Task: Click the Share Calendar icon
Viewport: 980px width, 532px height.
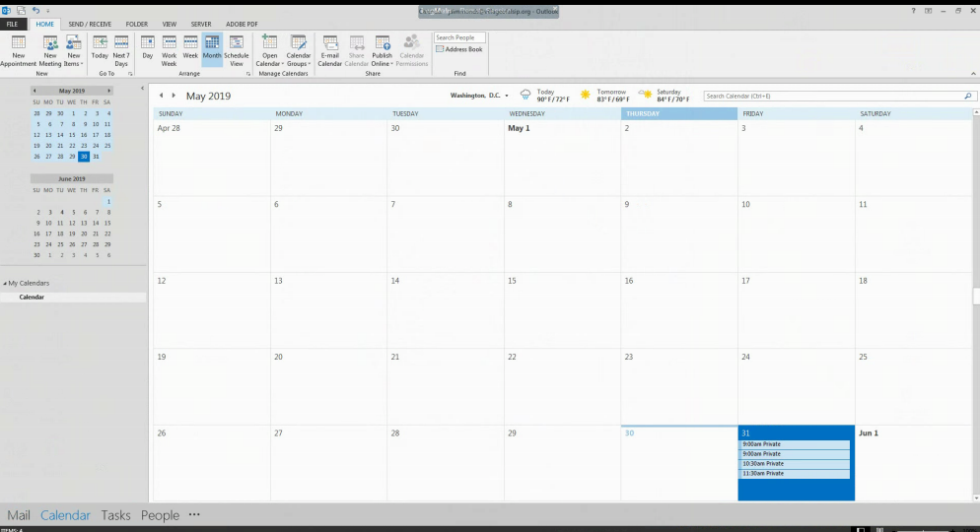Action: point(356,50)
